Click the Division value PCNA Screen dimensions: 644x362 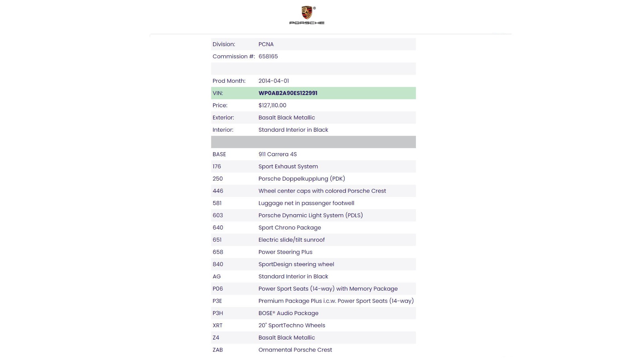266,44
